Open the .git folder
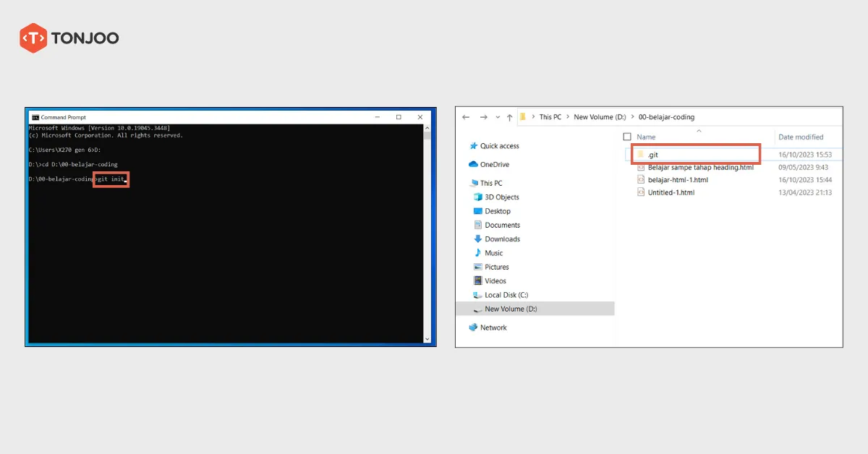Screen dimensions: 868x454 pyautogui.click(x=652, y=155)
